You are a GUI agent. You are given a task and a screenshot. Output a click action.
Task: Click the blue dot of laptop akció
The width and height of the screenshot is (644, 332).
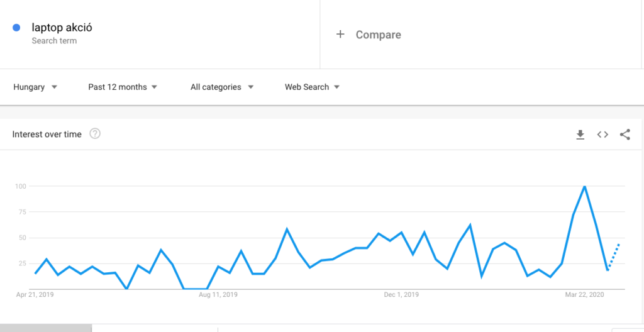(16, 28)
